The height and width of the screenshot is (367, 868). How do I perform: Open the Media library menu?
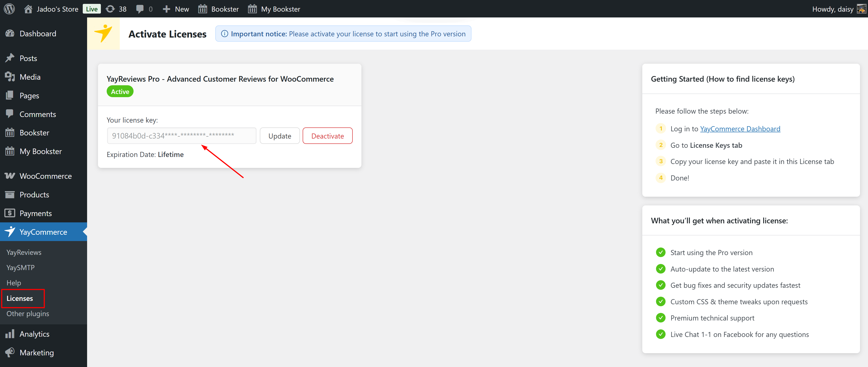coord(30,77)
